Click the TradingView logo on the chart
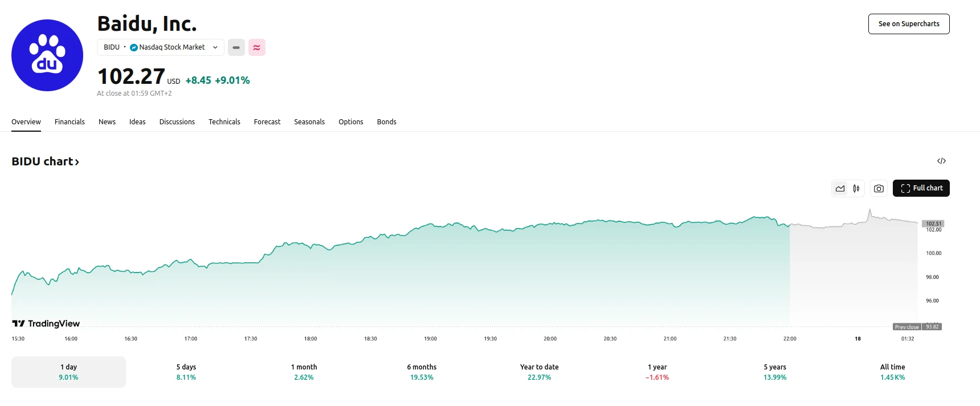980x406 pixels. coord(46,323)
